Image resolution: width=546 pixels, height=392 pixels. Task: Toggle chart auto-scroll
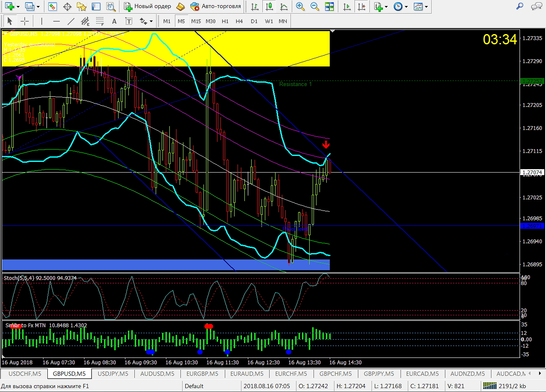coord(347,6)
